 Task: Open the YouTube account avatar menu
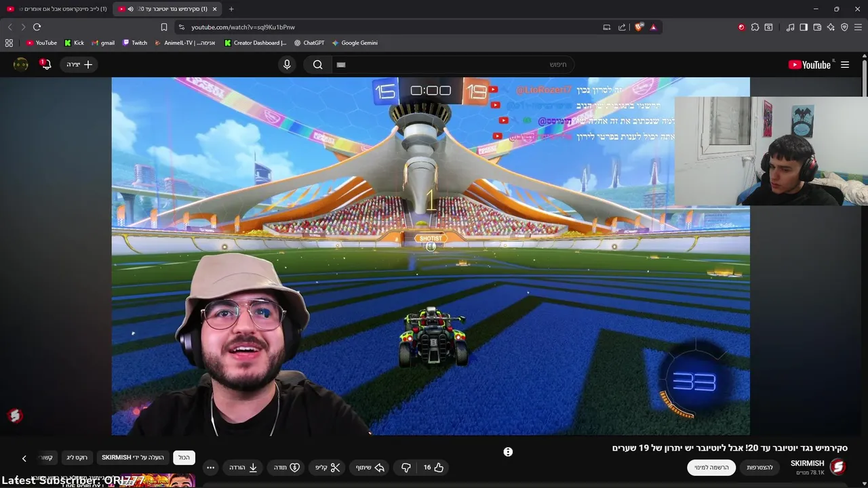[21, 64]
